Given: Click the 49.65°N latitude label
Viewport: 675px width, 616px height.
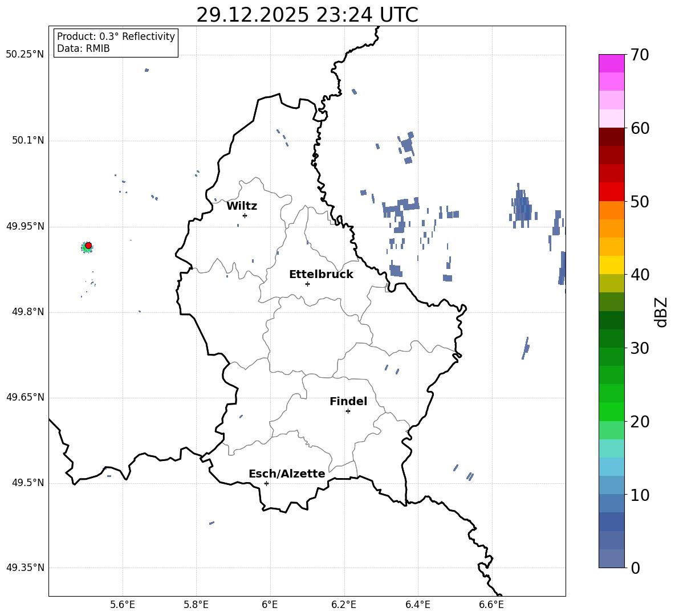Looking at the screenshot, I should pos(25,397).
